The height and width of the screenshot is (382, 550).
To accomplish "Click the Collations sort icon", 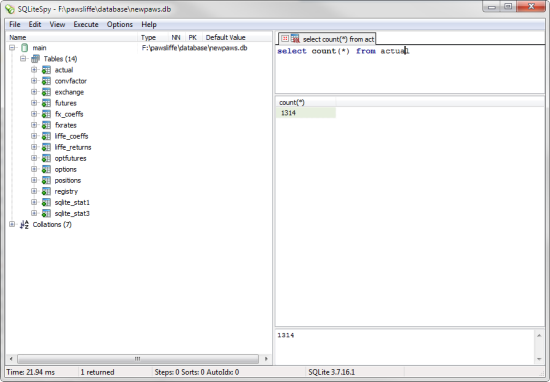I will [x=24, y=224].
